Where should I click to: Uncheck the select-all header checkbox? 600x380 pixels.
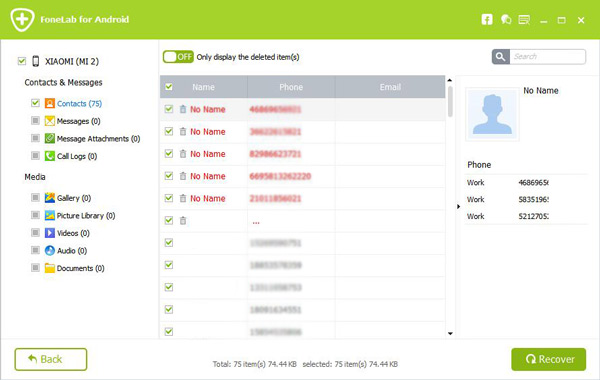[168, 87]
